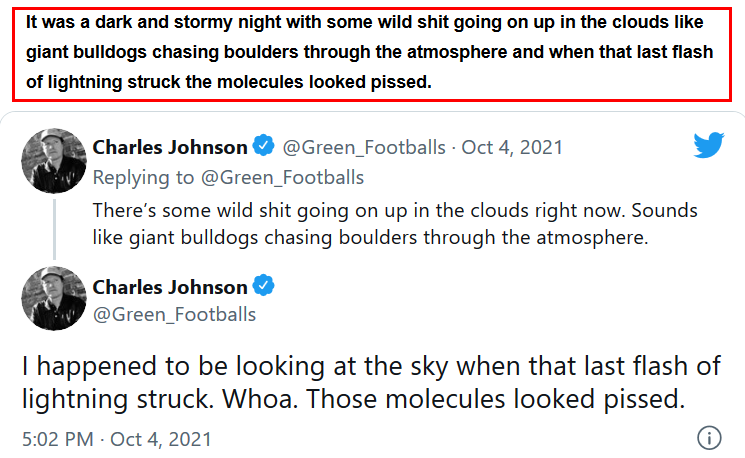
Task: Click the Twitter bird logo
Action: pos(708,146)
